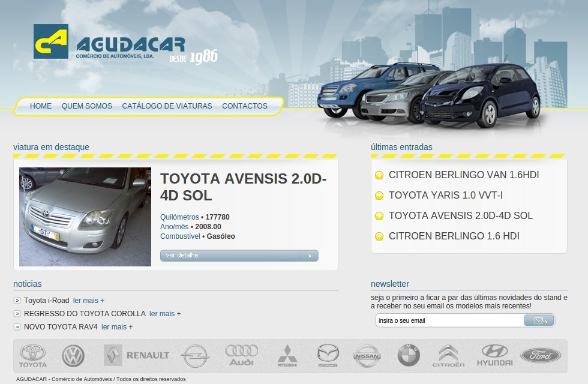Click the ver detalhe button
The width and height of the screenshot is (588, 384).
coord(239,256)
